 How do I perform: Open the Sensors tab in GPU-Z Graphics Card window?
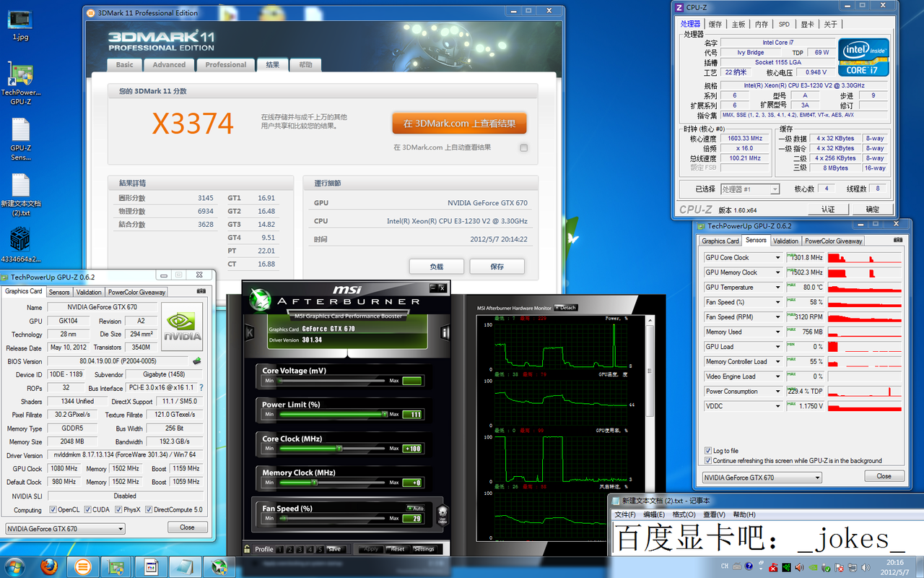(59, 292)
